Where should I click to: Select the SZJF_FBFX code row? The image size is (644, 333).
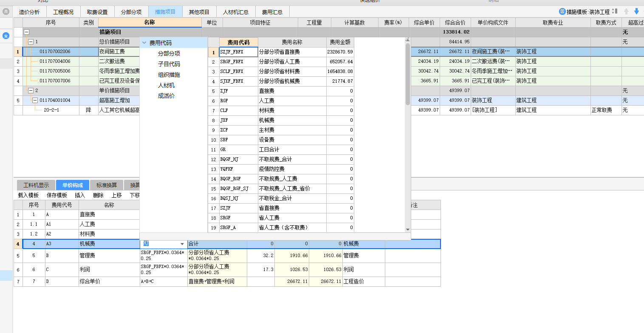(x=281, y=52)
